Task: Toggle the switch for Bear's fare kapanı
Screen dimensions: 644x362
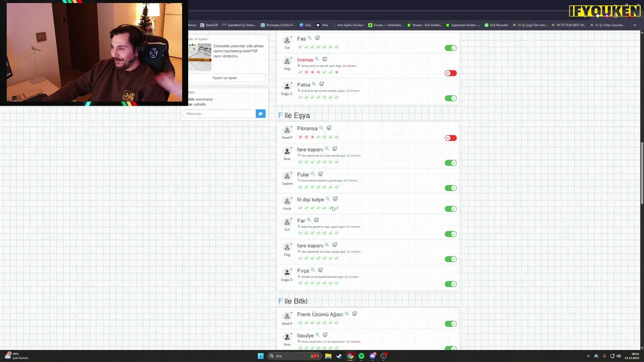Action: point(451,163)
